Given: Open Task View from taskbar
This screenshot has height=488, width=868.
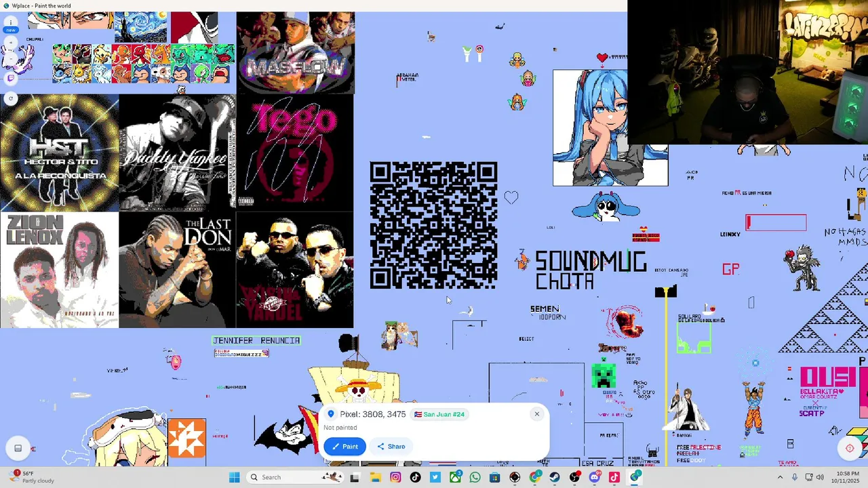Looking at the screenshot, I should pyautogui.click(x=355, y=477).
